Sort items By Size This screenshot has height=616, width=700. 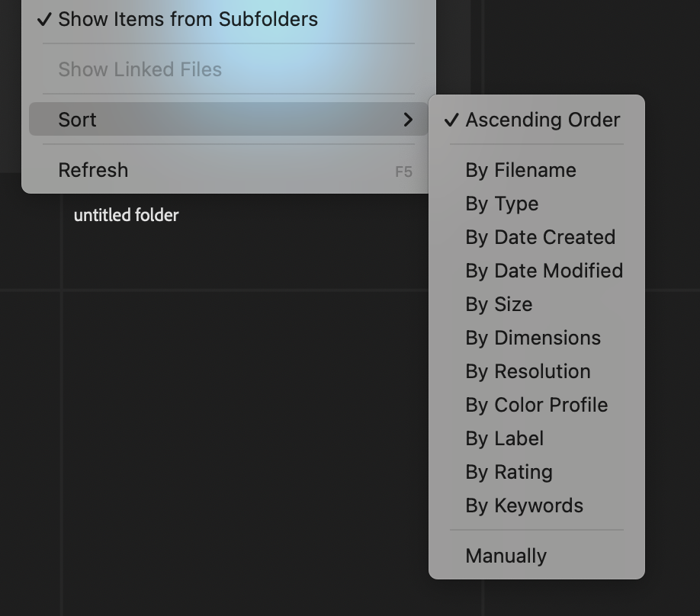coord(499,304)
